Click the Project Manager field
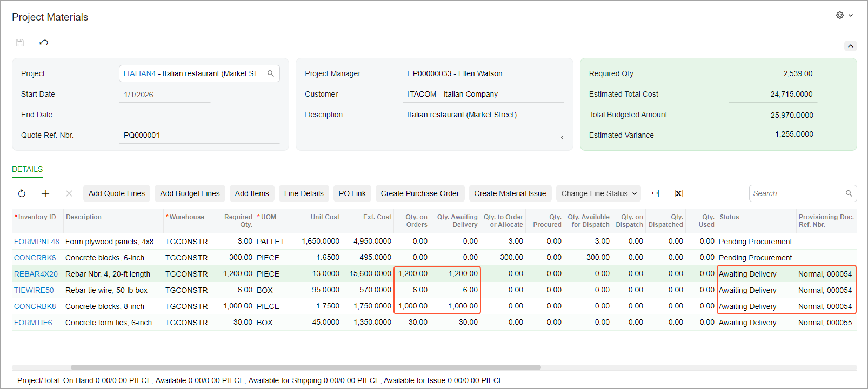Image resolution: width=868 pixels, height=389 pixels. (483, 73)
